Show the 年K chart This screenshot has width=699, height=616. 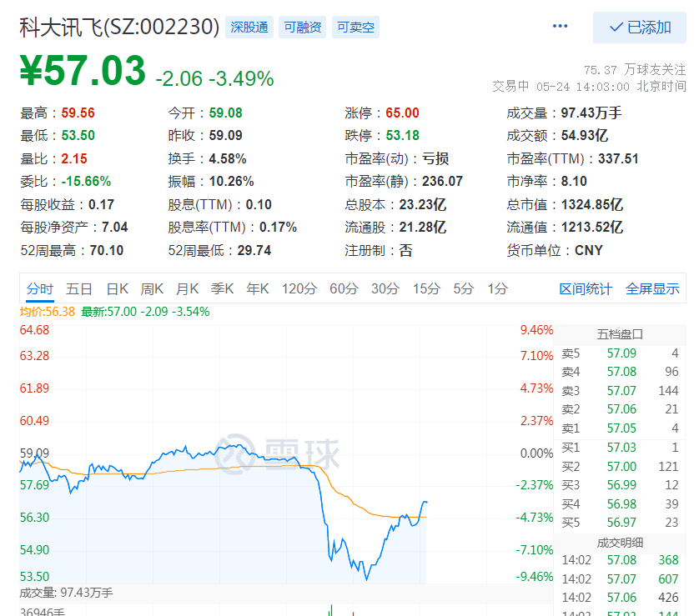(x=257, y=289)
